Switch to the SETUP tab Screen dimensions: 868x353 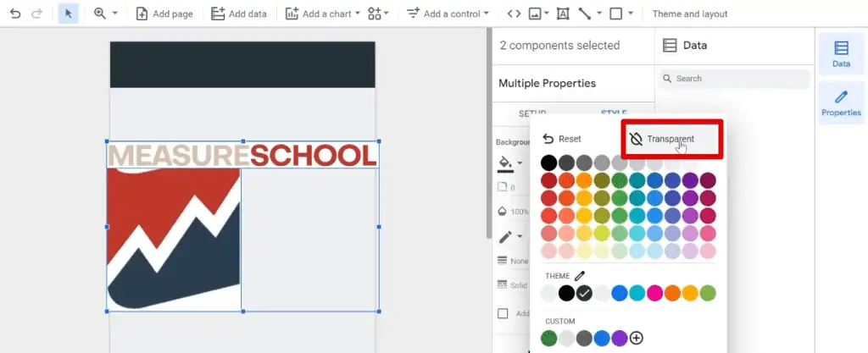tap(532, 113)
